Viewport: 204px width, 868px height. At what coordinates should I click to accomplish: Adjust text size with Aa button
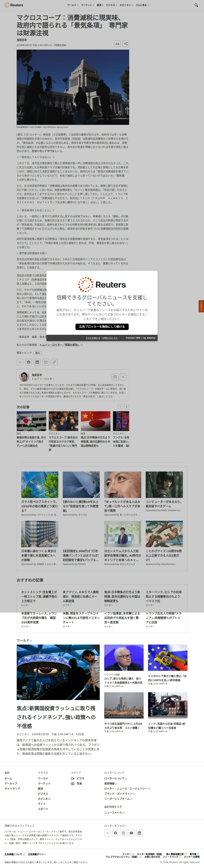point(117,44)
